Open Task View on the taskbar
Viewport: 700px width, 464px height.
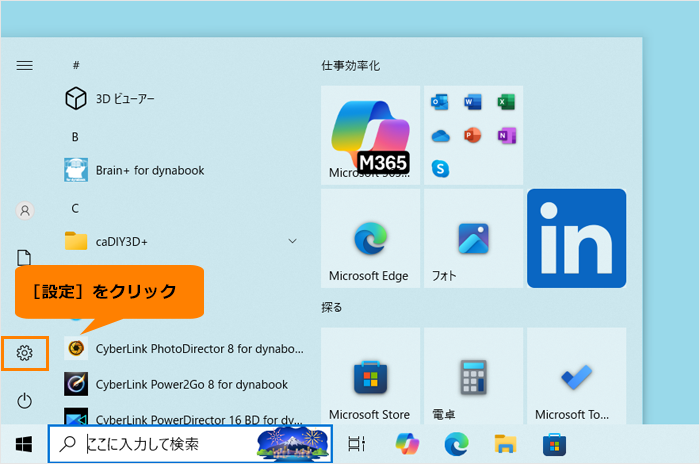pos(357,444)
